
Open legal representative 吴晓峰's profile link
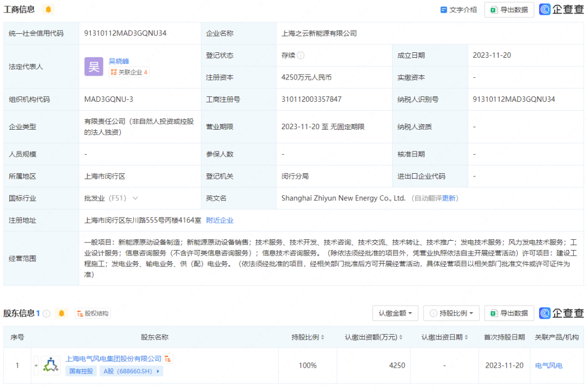point(119,61)
